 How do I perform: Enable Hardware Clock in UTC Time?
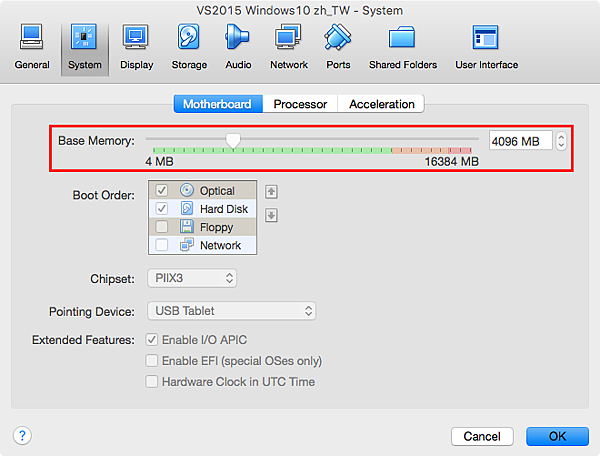coord(152,381)
